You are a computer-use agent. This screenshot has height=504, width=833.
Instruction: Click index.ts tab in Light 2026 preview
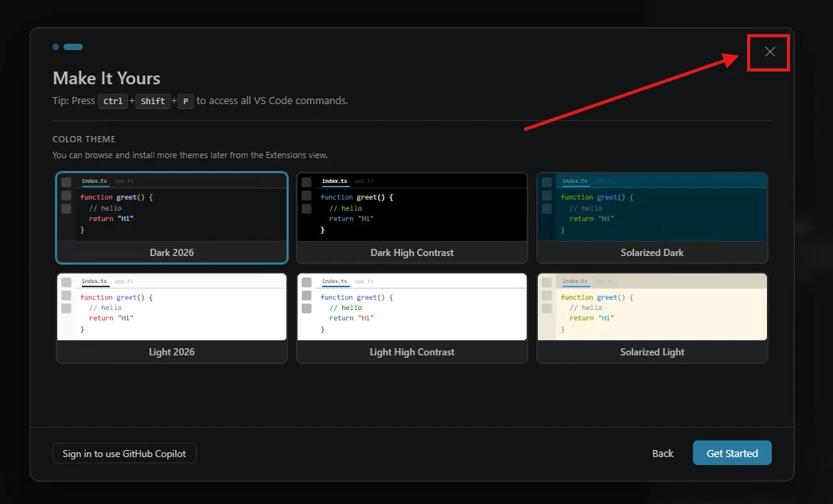click(x=94, y=281)
